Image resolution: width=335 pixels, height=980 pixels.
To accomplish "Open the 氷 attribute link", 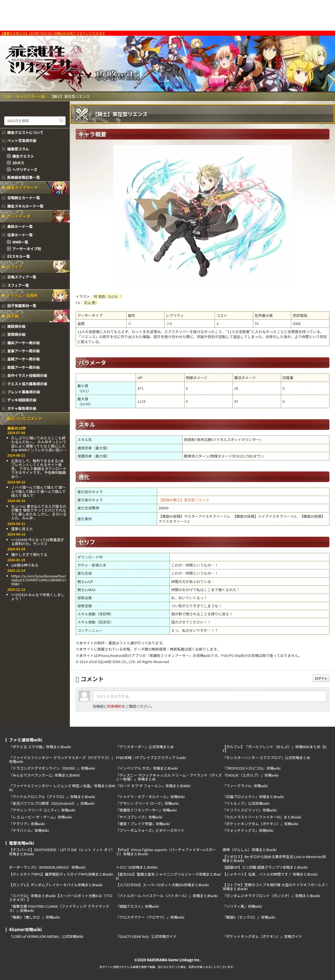I will (x=130, y=324).
